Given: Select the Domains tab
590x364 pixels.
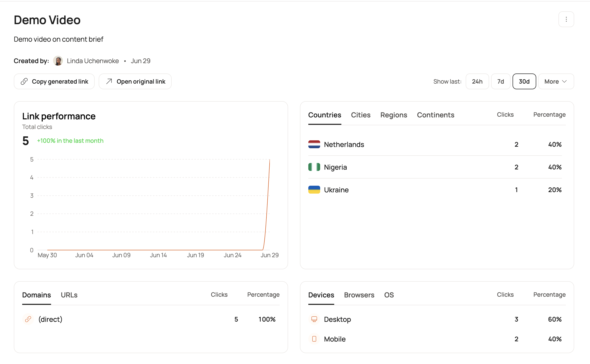Looking at the screenshot, I should point(37,295).
